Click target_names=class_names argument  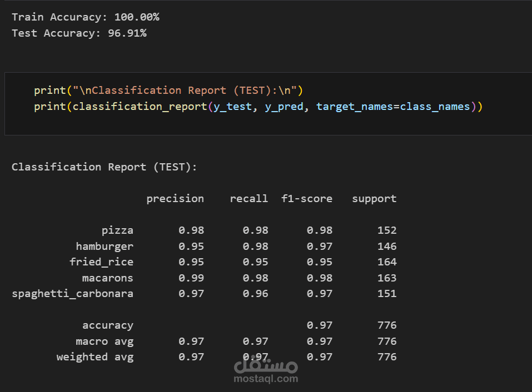pyautogui.click(x=393, y=107)
